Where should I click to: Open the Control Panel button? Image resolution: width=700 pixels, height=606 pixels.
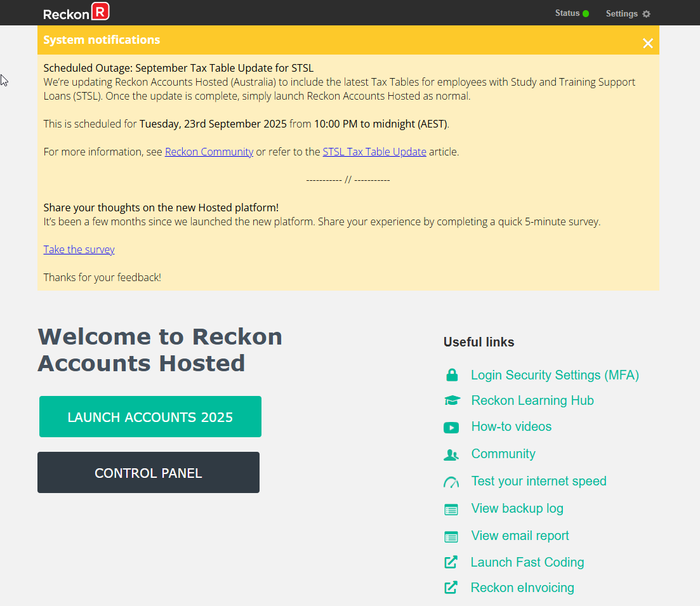tap(149, 473)
